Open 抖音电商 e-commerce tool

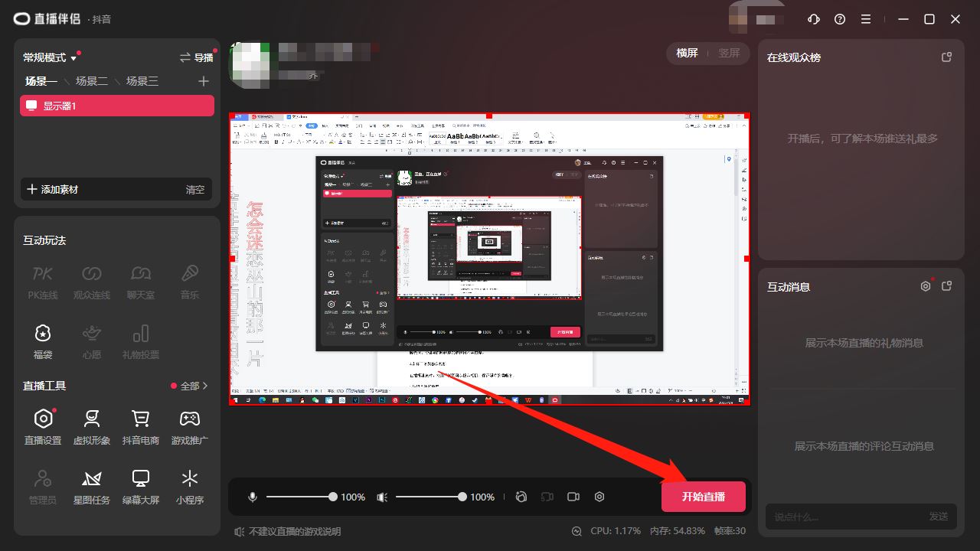141,427
